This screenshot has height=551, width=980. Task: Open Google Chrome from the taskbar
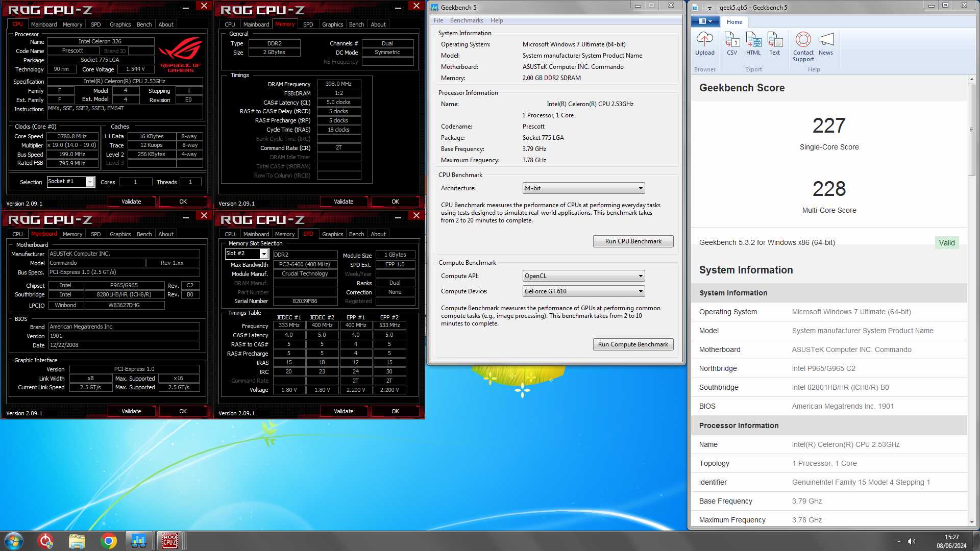[108, 541]
